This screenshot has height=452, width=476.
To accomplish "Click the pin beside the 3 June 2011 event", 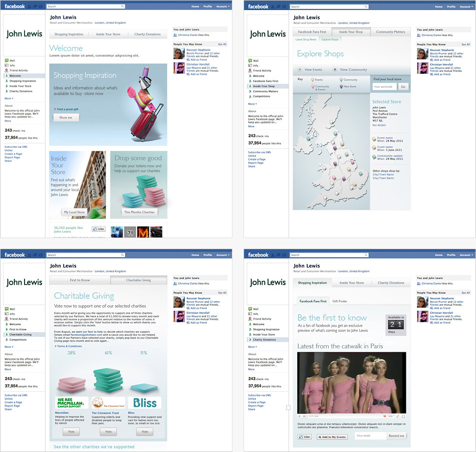I will [x=374, y=148].
